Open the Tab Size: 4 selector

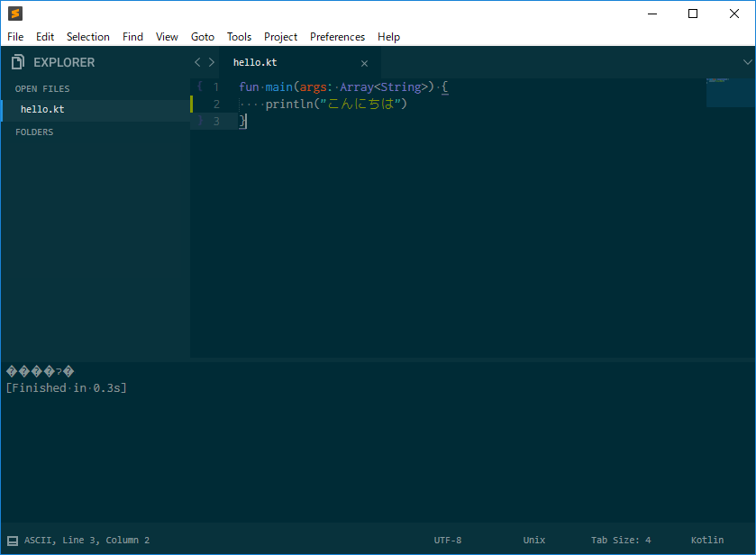621,540
